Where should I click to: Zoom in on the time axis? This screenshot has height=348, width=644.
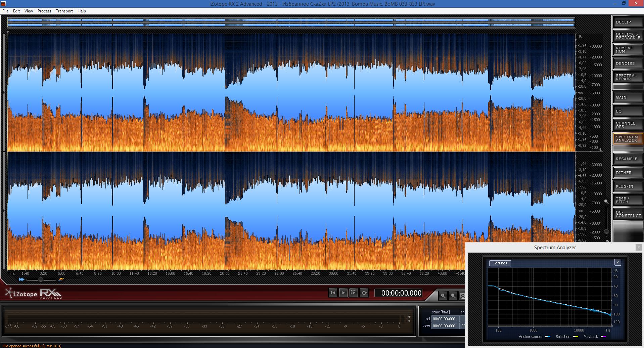[x=443, y=296]
